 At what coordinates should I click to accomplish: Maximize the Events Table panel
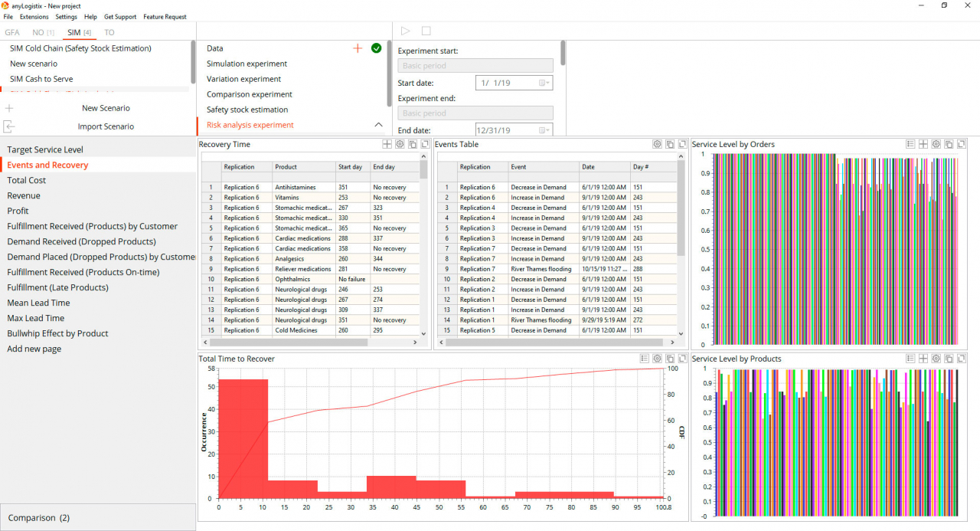(682, 144)
